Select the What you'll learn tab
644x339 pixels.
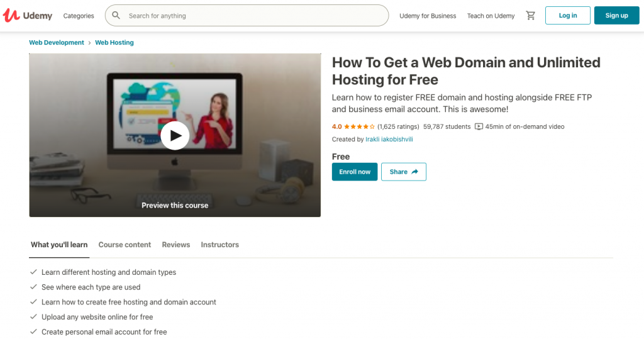tap(59, 245)
